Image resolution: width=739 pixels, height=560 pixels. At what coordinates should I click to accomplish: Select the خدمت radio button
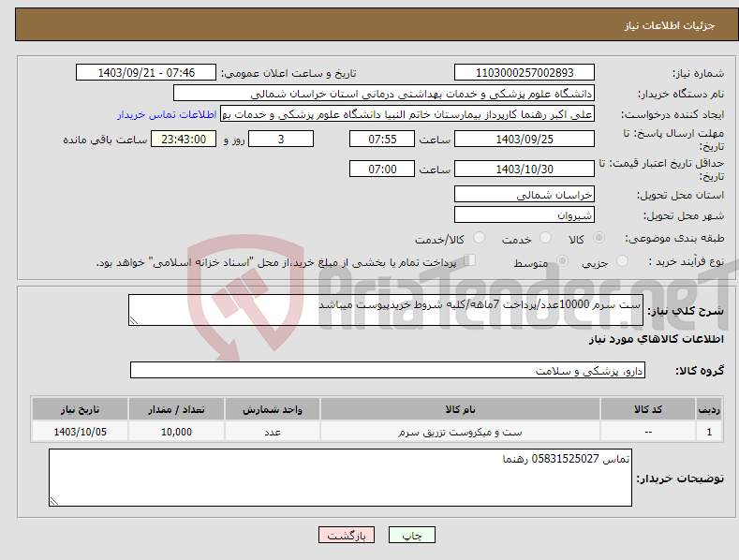pos(545,238)
